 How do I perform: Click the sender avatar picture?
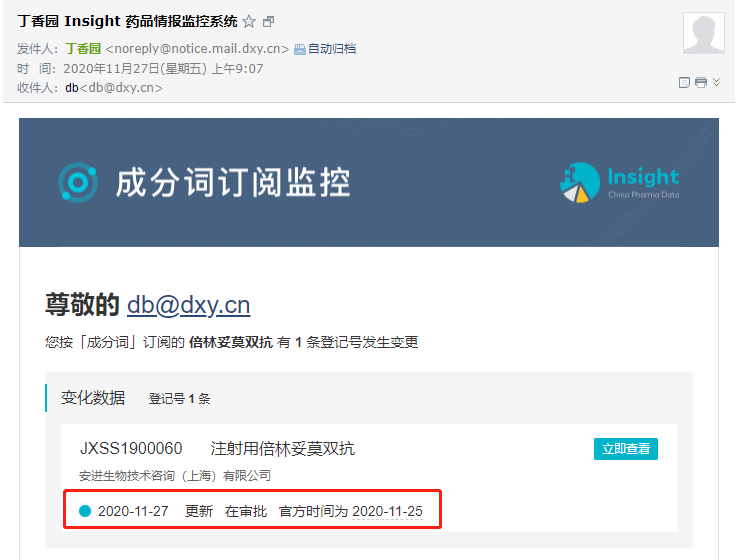703,33
